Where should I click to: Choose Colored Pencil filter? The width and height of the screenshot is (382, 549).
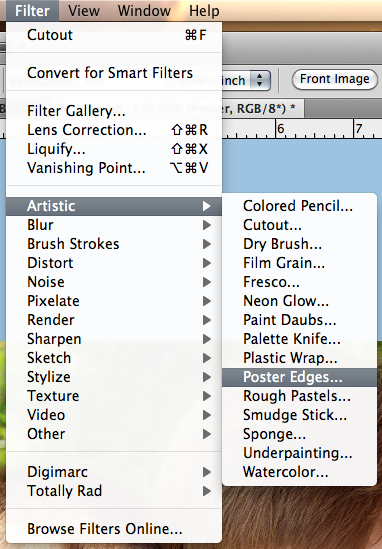[299, 206]
